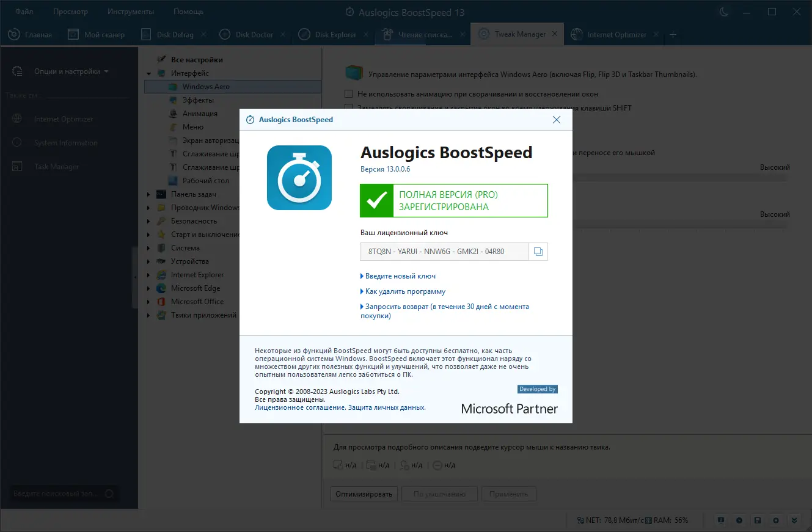
Task: Expand the Система tree node
Action: tap(148, 248)
